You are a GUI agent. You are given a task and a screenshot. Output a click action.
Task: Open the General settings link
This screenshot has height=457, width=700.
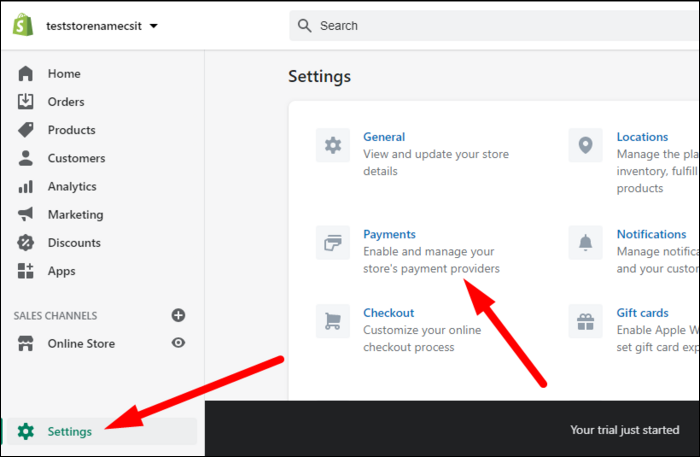384,137
